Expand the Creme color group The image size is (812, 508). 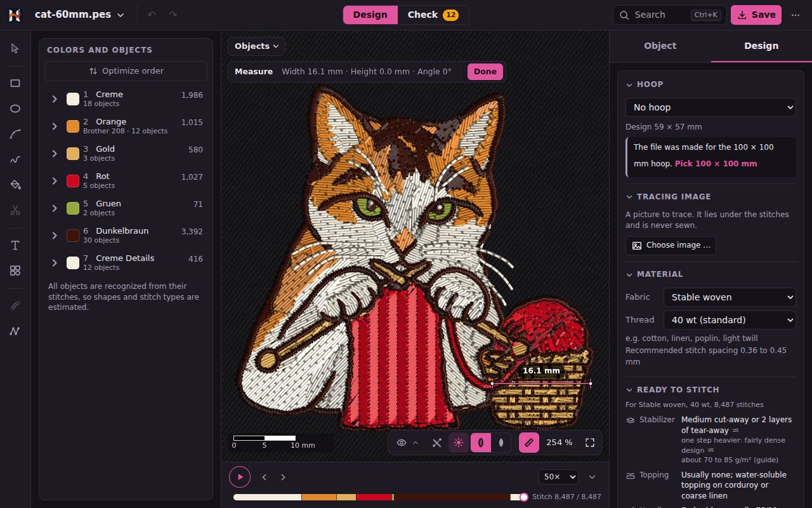click(55, 98)
